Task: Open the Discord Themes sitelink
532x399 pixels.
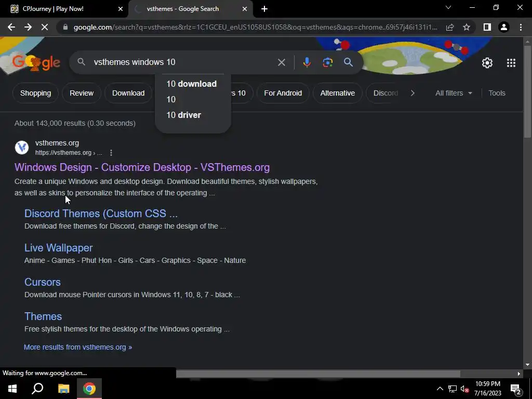Action: [101, 214]
